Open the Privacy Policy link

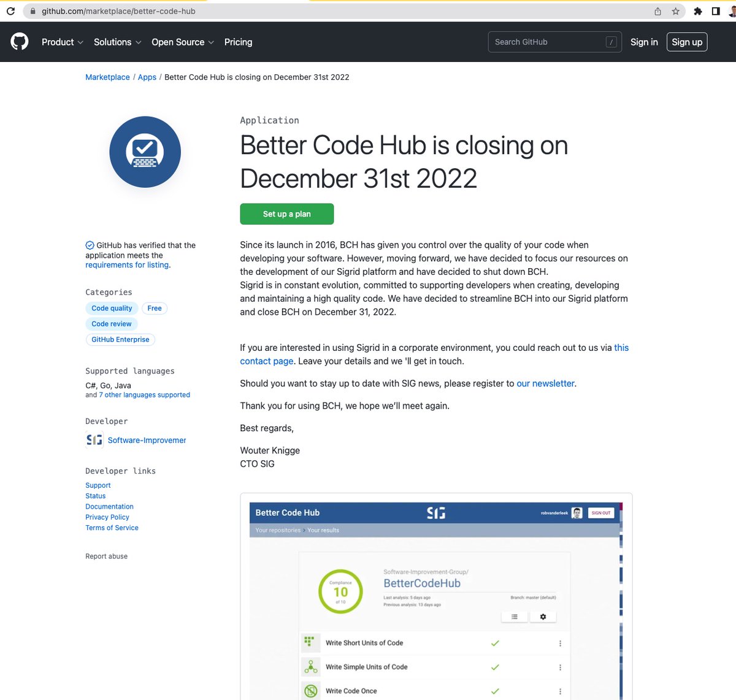point(107,517)
